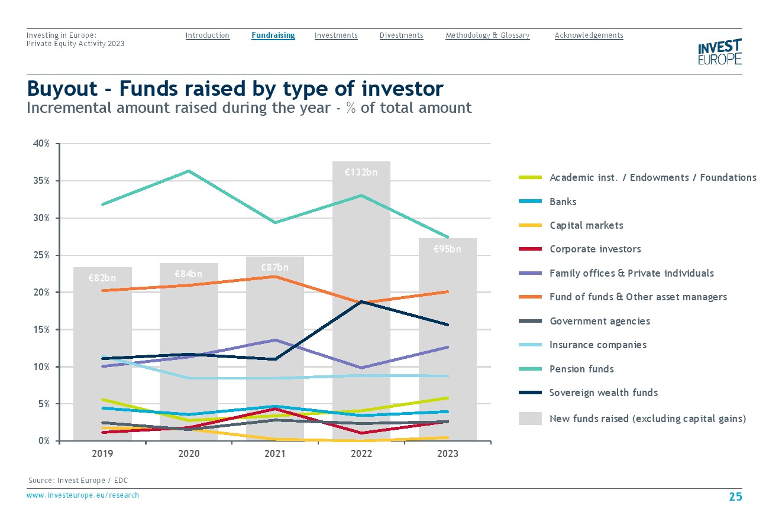Click the €95bn bar label
Viewport: 769px width, 532px height.
[x=447, y=249]
